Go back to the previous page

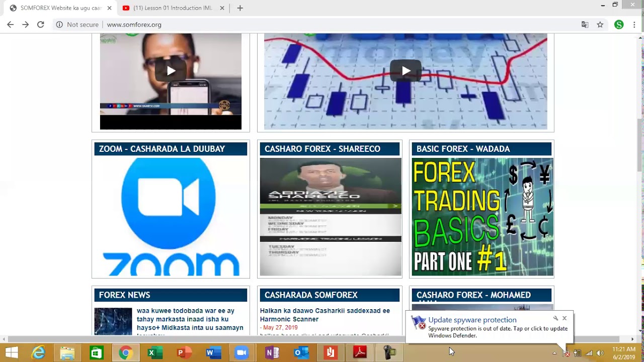10,24
